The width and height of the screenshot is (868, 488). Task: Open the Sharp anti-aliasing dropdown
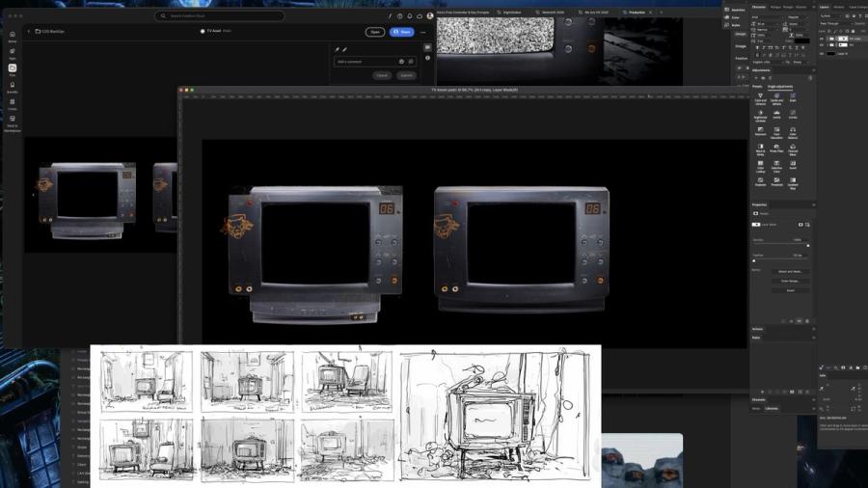[800, 62]
